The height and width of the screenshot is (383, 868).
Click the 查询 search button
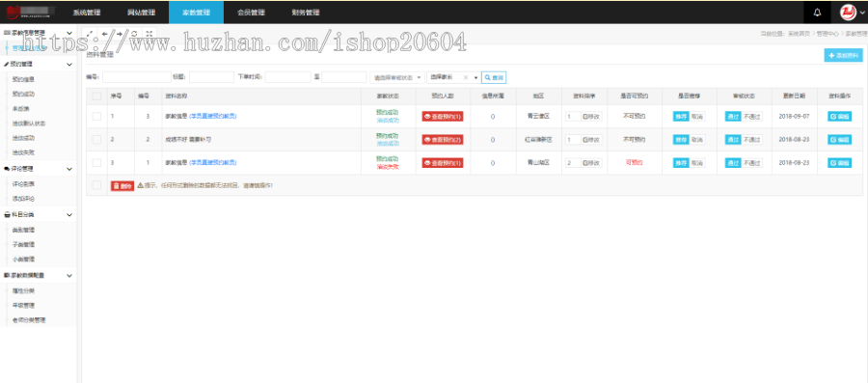(x=494, y=77)
